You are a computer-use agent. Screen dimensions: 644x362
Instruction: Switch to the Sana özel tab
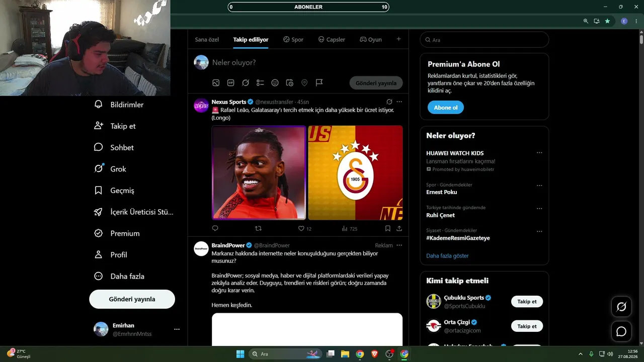207,40
